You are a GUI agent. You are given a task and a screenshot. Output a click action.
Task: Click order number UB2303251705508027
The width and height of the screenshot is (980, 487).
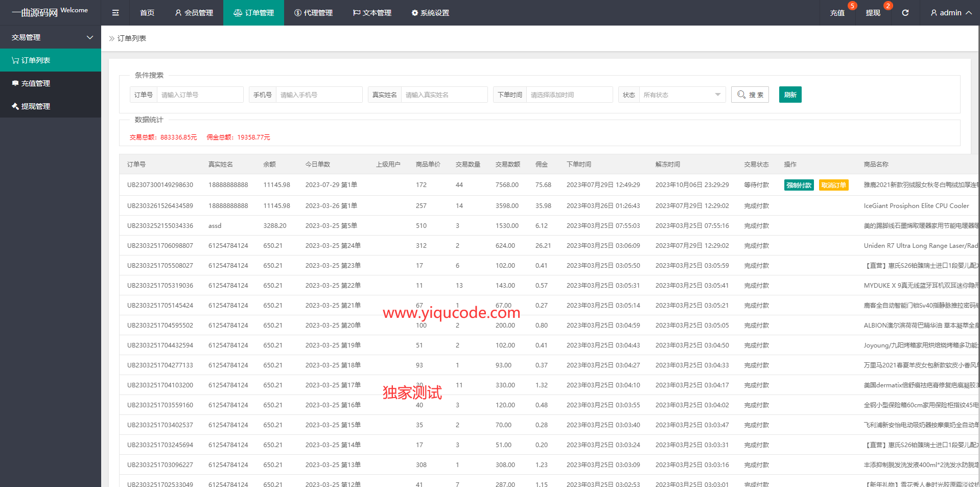160,265
